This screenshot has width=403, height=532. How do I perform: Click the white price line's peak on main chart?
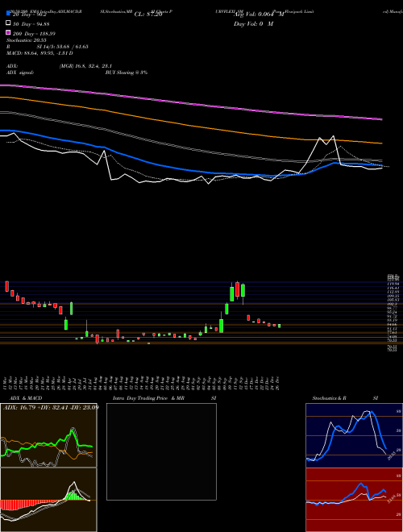[x=334, y=136]
